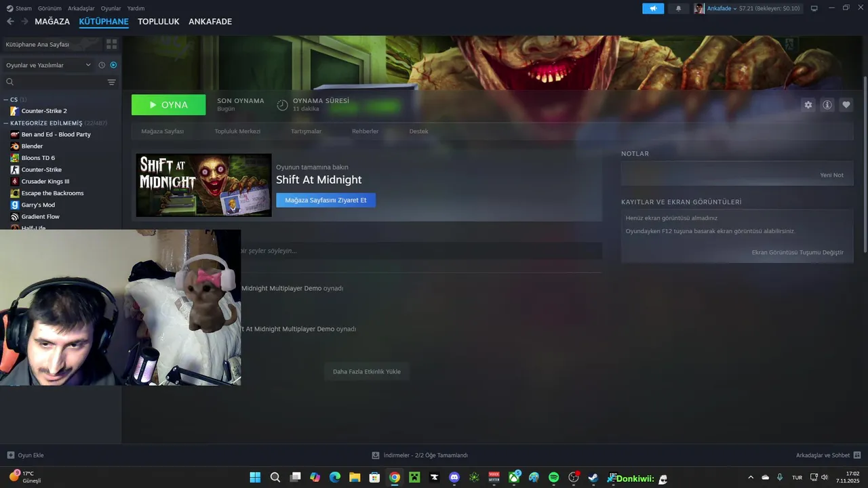Screen dimensions: 868x488
Task: Open the TOPLULUK tab
Action: [159, 22]
